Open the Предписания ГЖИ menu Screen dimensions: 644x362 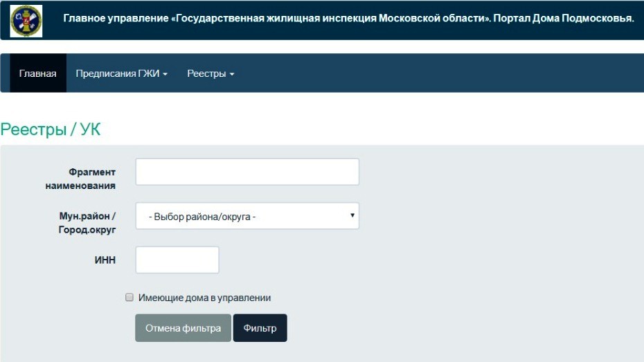pyautogui.click(x=122, y=73)
